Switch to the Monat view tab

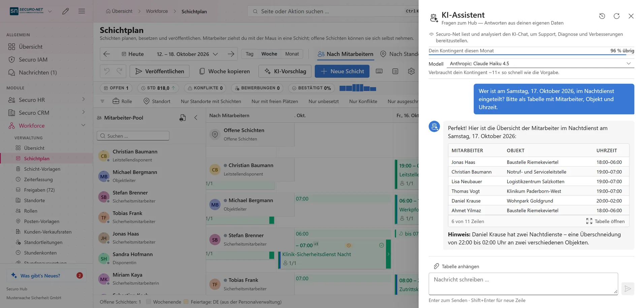(292, 54)
